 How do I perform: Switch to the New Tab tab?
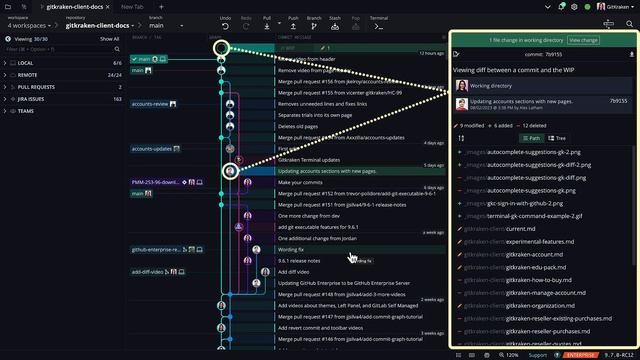(132, 7)
